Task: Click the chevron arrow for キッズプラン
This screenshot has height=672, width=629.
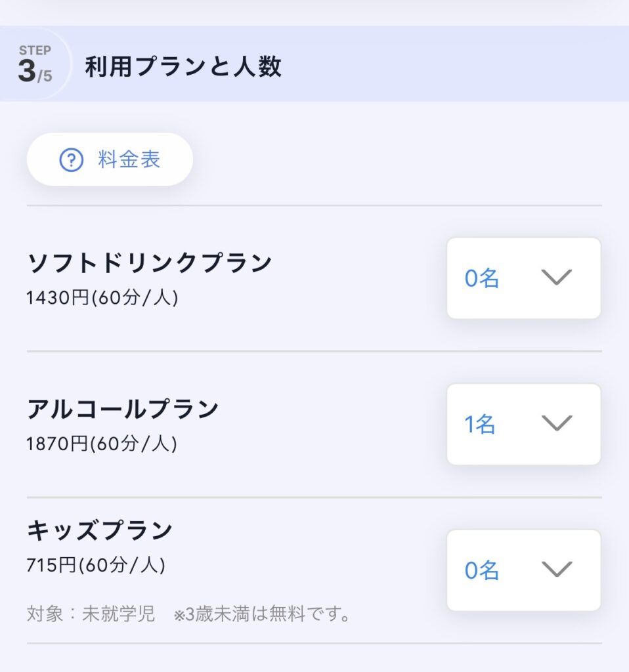Action: 556,570
